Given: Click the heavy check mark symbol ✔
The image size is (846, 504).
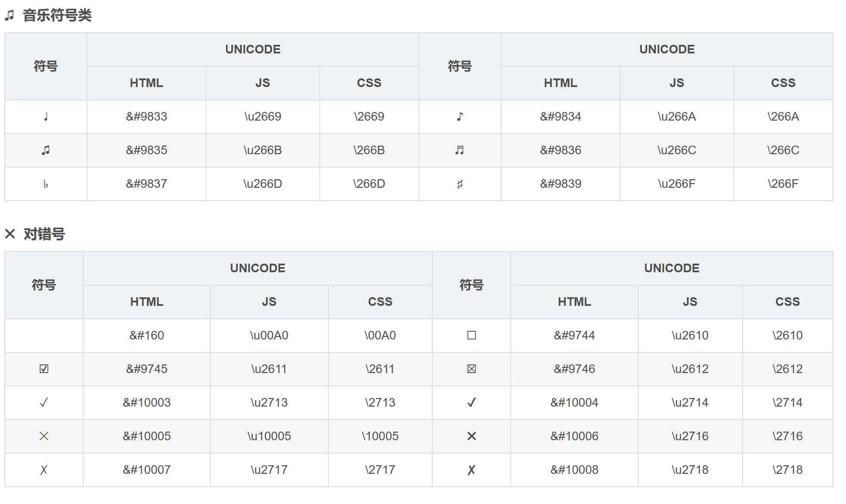Looking at the screenshot, I should click(471, 403).
